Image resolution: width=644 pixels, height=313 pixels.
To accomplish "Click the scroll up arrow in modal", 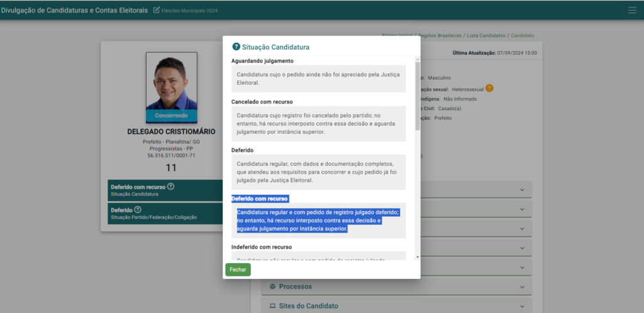I will point(418,59).
